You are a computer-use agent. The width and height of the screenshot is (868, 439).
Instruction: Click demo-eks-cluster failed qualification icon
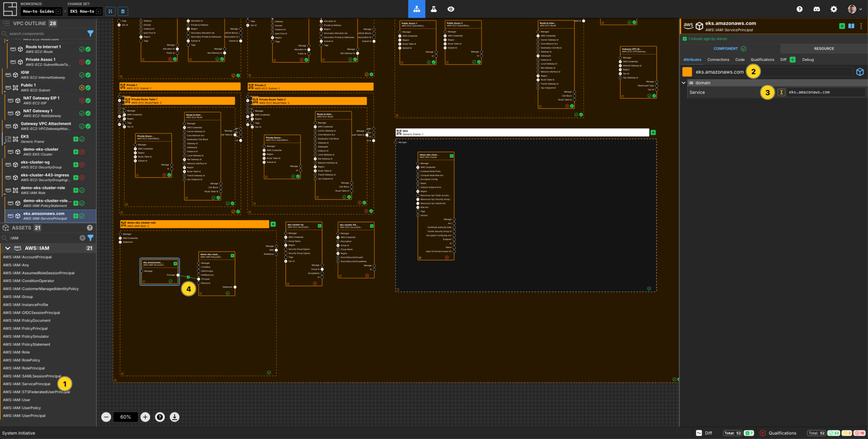[82, 152]
